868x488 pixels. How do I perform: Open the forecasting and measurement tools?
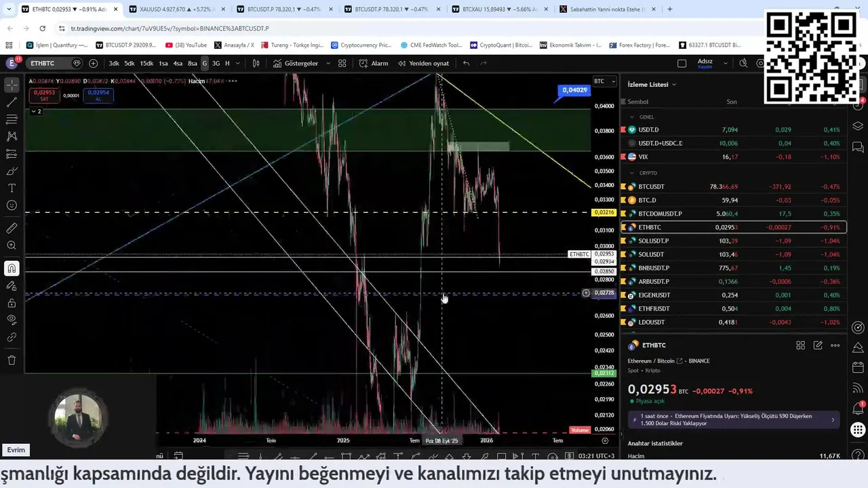(12, 154)
